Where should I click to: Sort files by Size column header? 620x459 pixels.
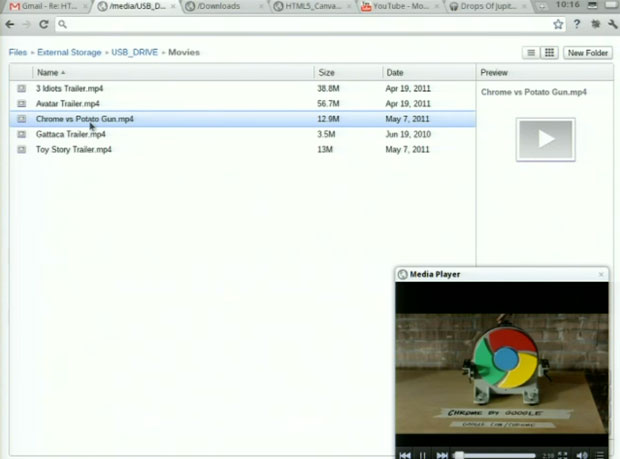(x=348, y=72)
